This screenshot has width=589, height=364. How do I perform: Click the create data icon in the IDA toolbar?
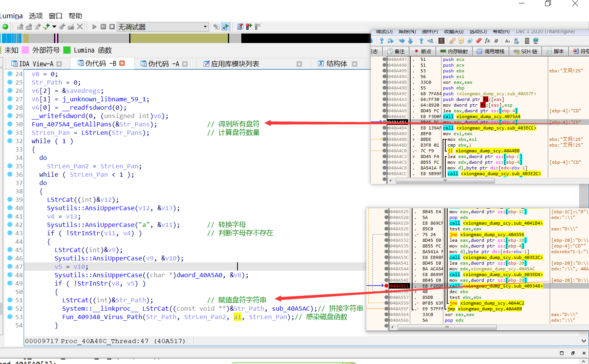[x=29, y=27]
